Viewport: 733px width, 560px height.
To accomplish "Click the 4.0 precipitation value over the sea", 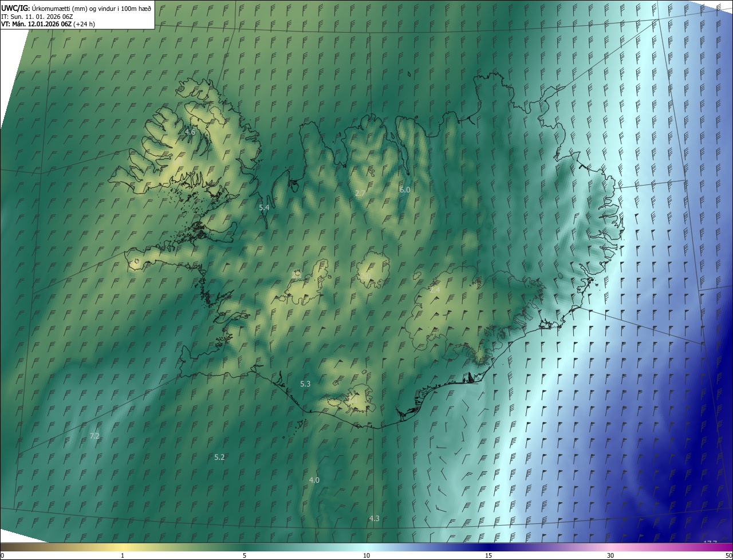I will point(314,480).
